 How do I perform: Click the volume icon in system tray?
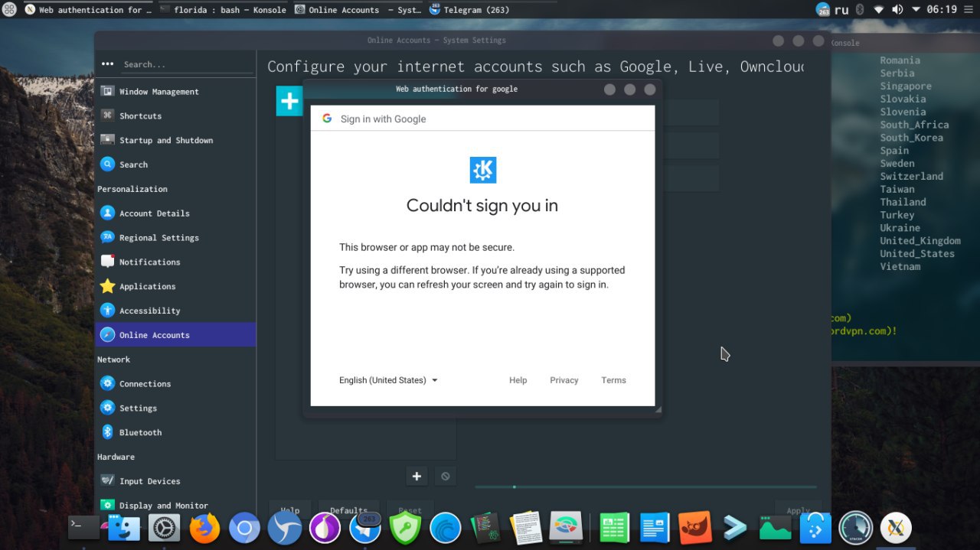pos(897,10)
